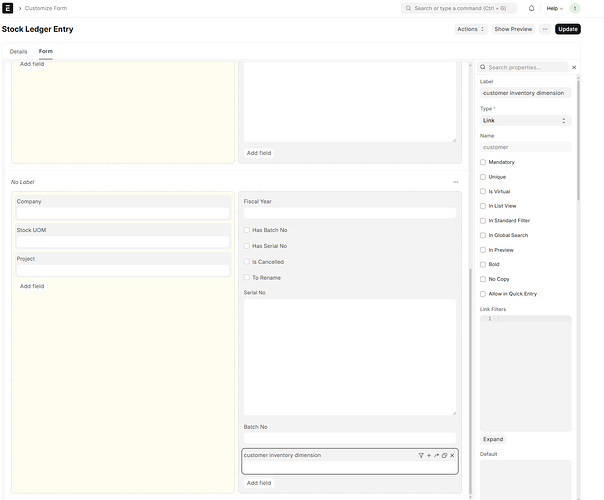Image resolution: width=604 pixels, height=500 pixels.
Task: Click into the Link Filters code editor
Action: click(x=525, y=373)
